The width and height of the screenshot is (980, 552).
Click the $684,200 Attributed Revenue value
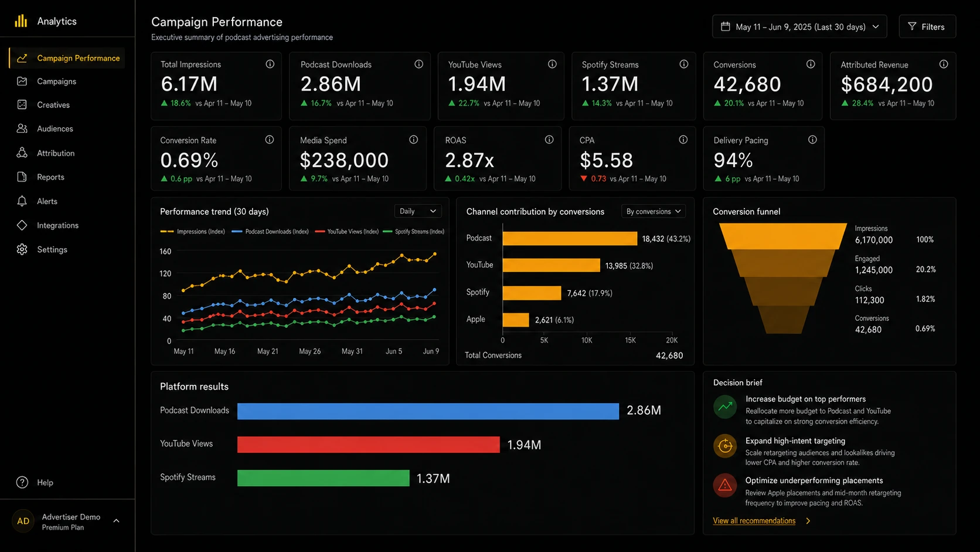886,84
